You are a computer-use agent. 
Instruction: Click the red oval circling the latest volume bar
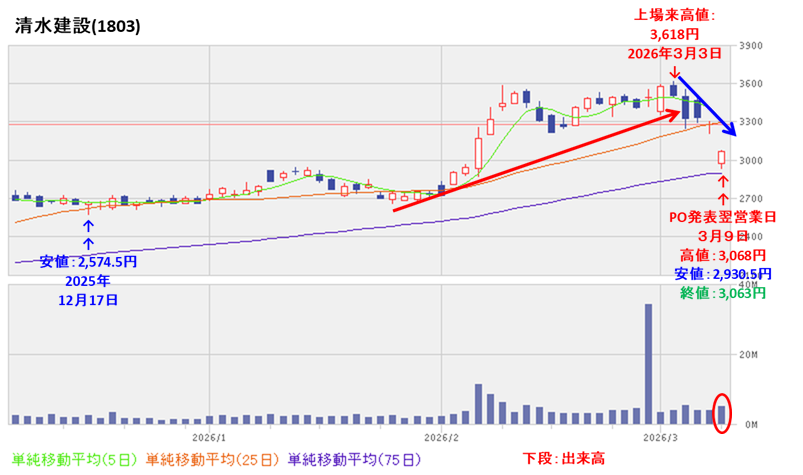(722, 413)
